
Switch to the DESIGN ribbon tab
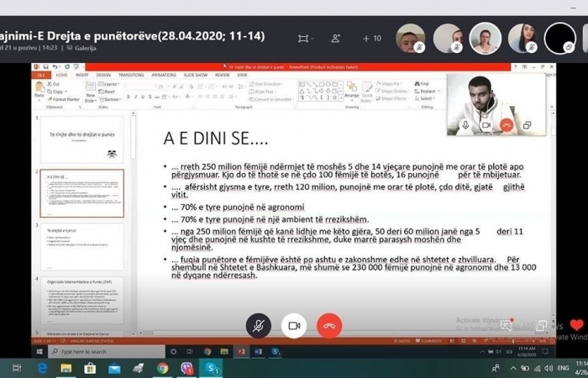point(103,75)
